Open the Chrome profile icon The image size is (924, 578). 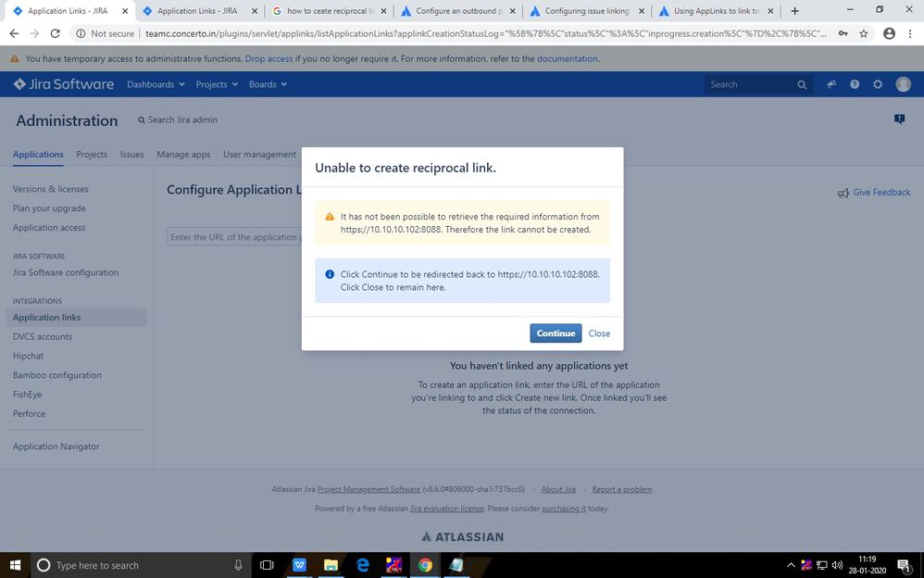tap(889, 33)
